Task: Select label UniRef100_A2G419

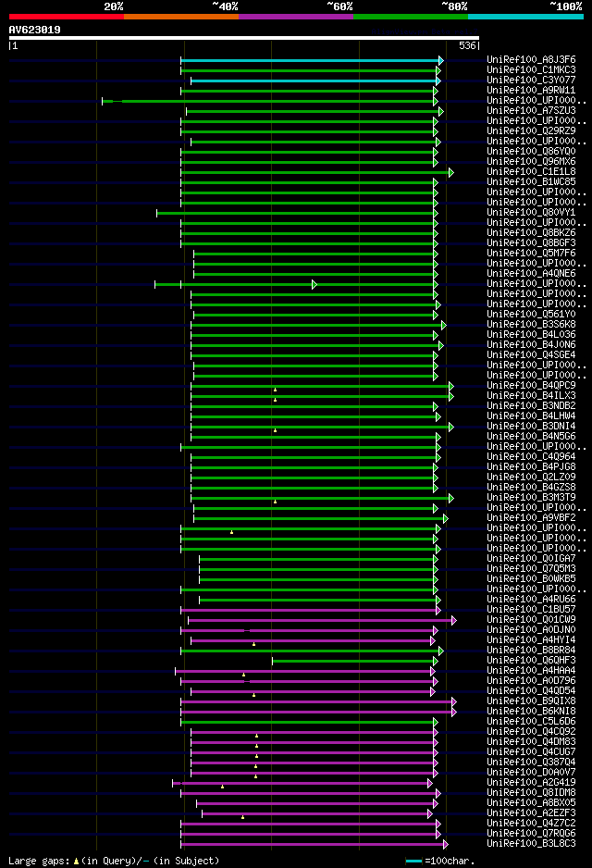Action: click(531, 782)
